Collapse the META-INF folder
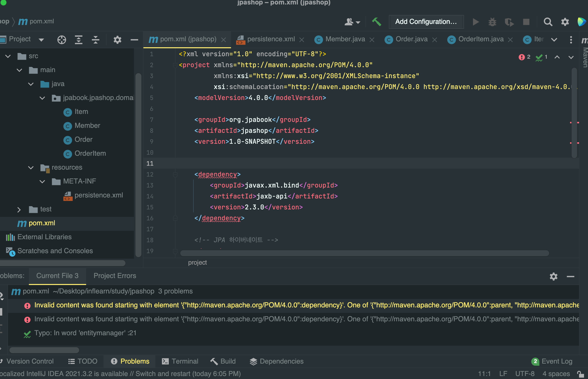588x379 pixels. click(42, 182)
